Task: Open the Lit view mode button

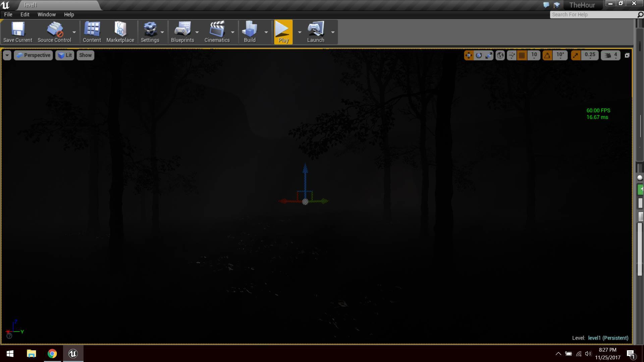Action: point(65,55)
